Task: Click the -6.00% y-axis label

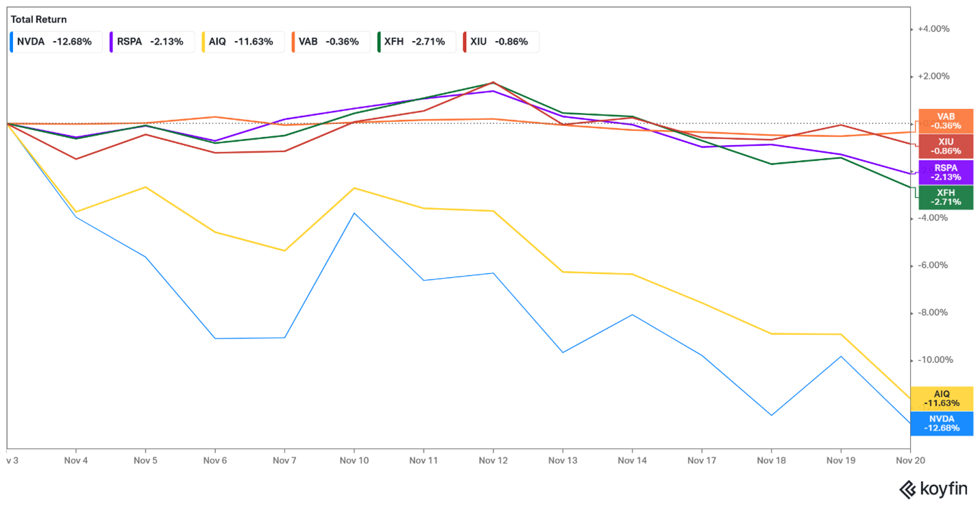Action: click(933, 265)
